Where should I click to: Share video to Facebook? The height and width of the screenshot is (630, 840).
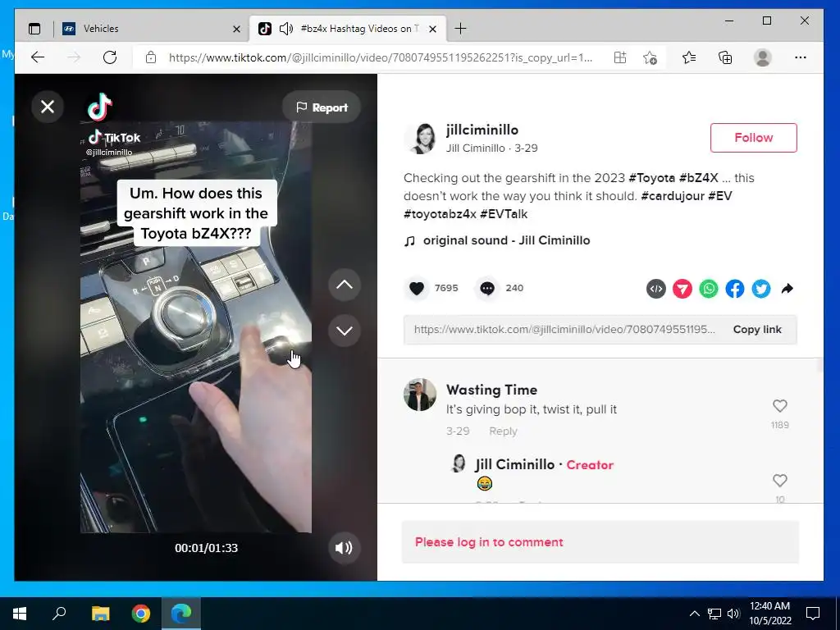click(x=734, y=289)
